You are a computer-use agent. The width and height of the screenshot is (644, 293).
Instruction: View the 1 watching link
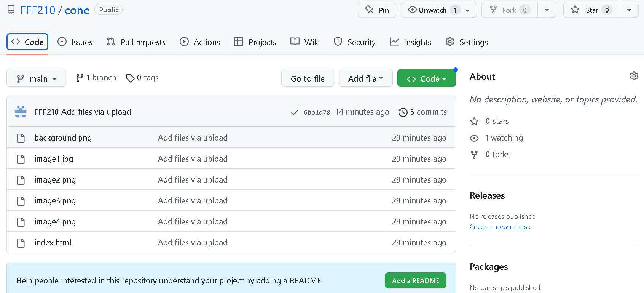coord(496,138)
